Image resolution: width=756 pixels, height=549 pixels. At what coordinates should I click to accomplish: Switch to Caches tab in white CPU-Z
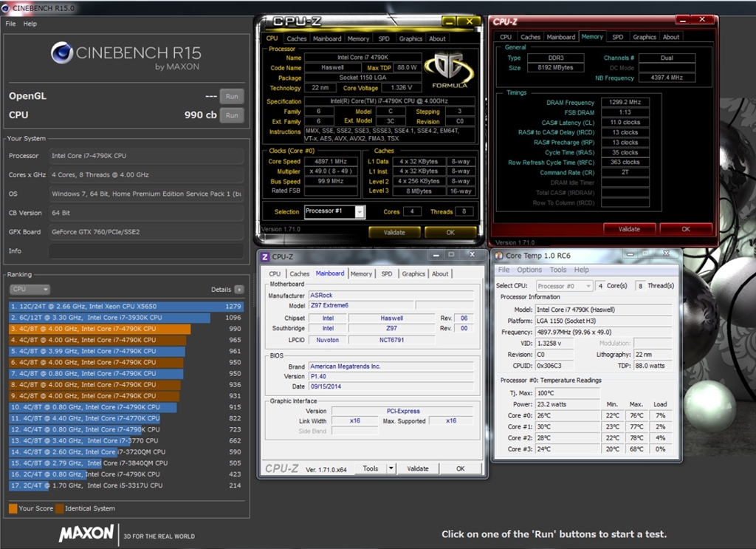pyautogui.click(x=300, y=273)
